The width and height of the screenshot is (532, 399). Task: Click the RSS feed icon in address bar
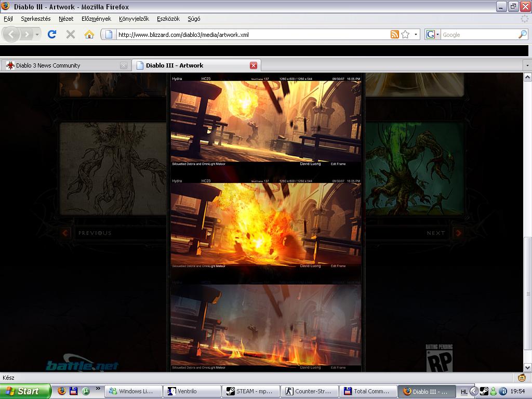pyautogui.click(x=395, y=34)
